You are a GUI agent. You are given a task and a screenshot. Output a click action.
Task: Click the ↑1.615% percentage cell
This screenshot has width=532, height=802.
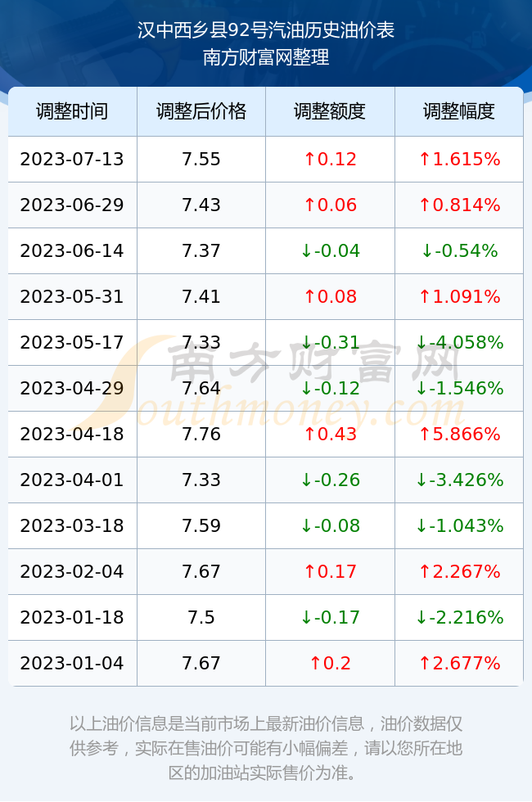pyautogui.click(x=459, y=159)
